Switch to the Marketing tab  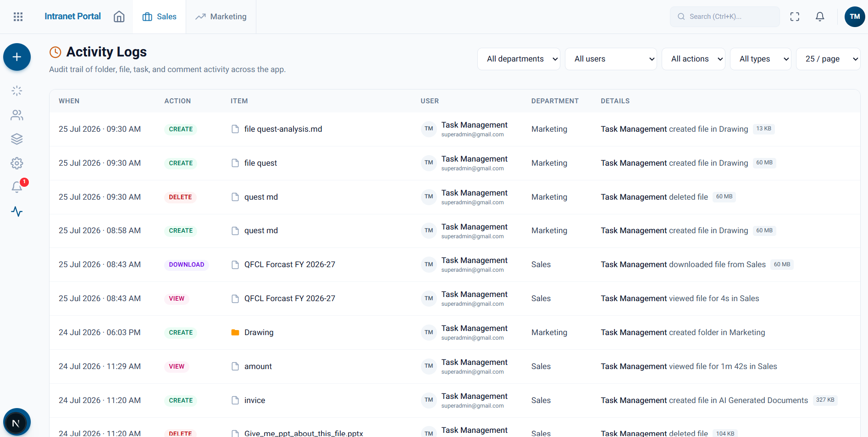pos(221,17)
